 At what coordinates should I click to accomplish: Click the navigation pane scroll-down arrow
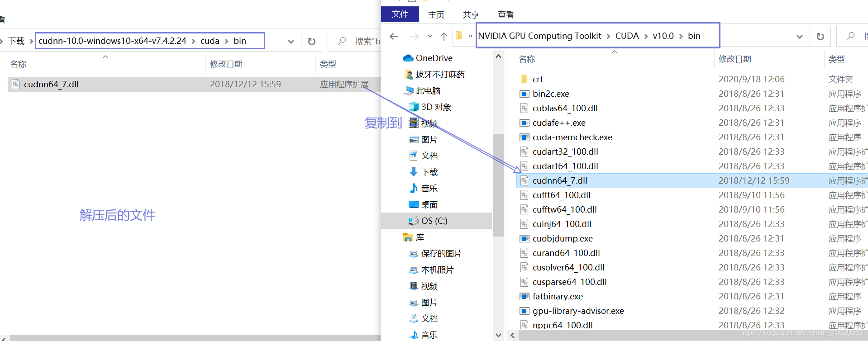(498, 335)
